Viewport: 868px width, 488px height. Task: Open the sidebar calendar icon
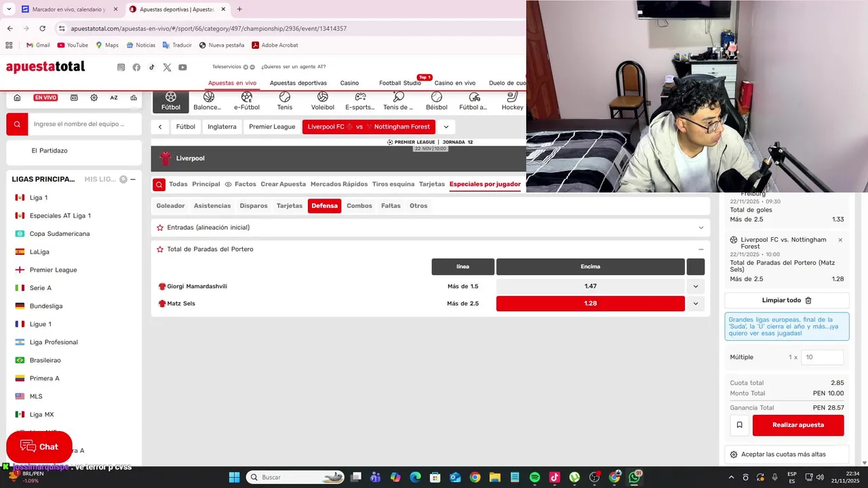pos(74,98)
